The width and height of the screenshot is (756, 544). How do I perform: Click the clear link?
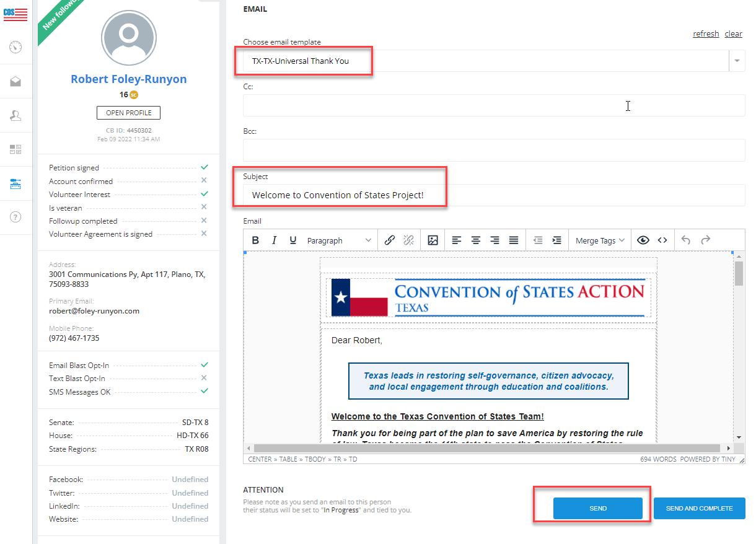[733, 34]
